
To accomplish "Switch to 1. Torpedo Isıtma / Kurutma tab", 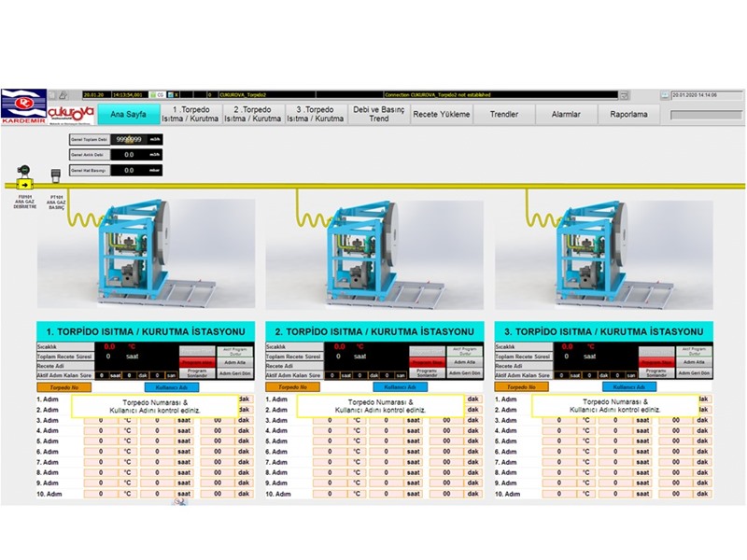I will 190,114.
